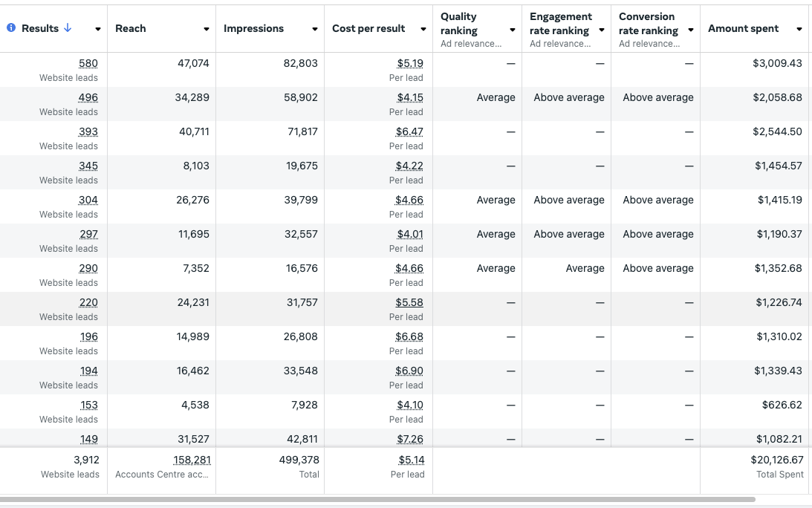Image resolution: width=812 pixels, height=508 pixels.
Task: Click the Results column info icon
Action: [11, 28]
